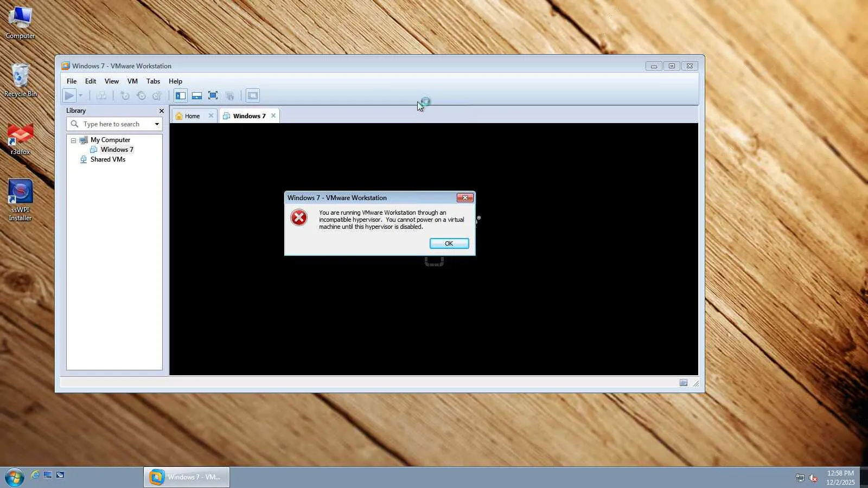
Task: Select My Computer in the Library tree
Action: click(x=110, y=140)
